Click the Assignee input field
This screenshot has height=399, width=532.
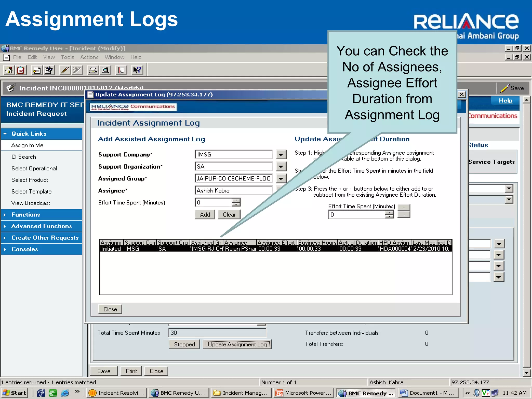point(234,190)
